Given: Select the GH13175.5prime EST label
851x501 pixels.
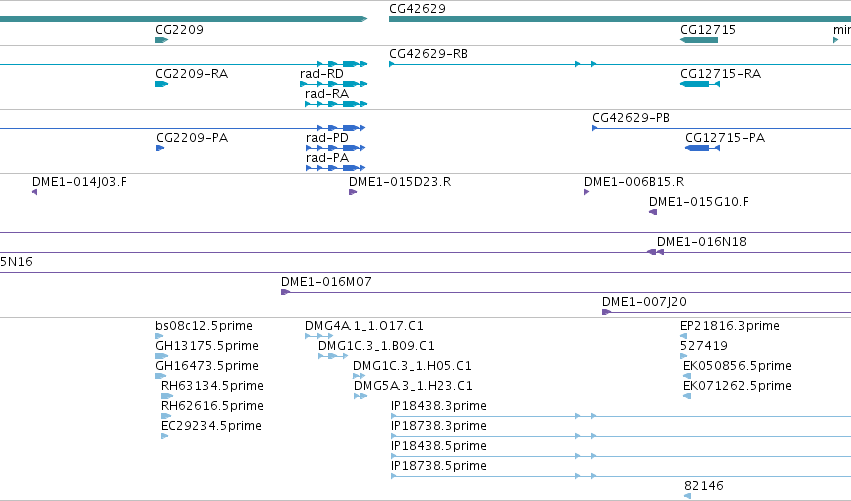Looking at the screenshot, I should click(207, 346).
